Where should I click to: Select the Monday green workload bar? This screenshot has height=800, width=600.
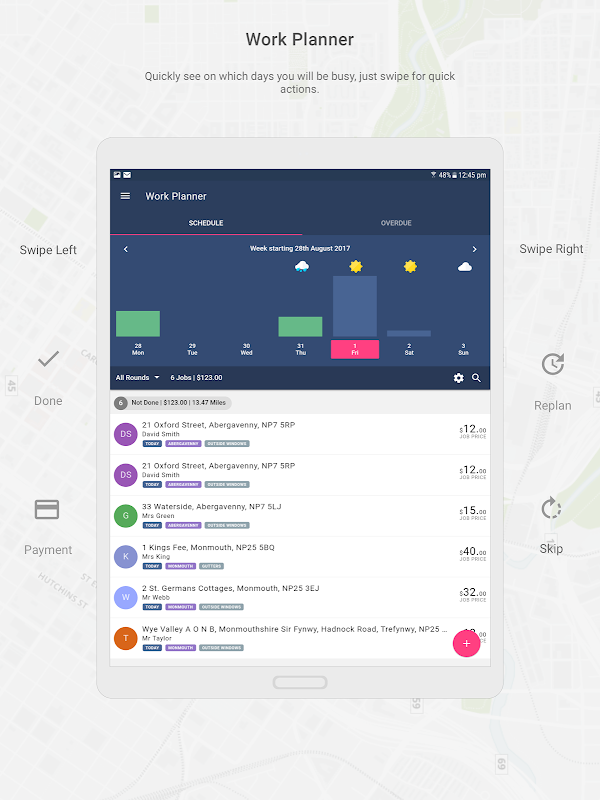[x=138, y=323]
